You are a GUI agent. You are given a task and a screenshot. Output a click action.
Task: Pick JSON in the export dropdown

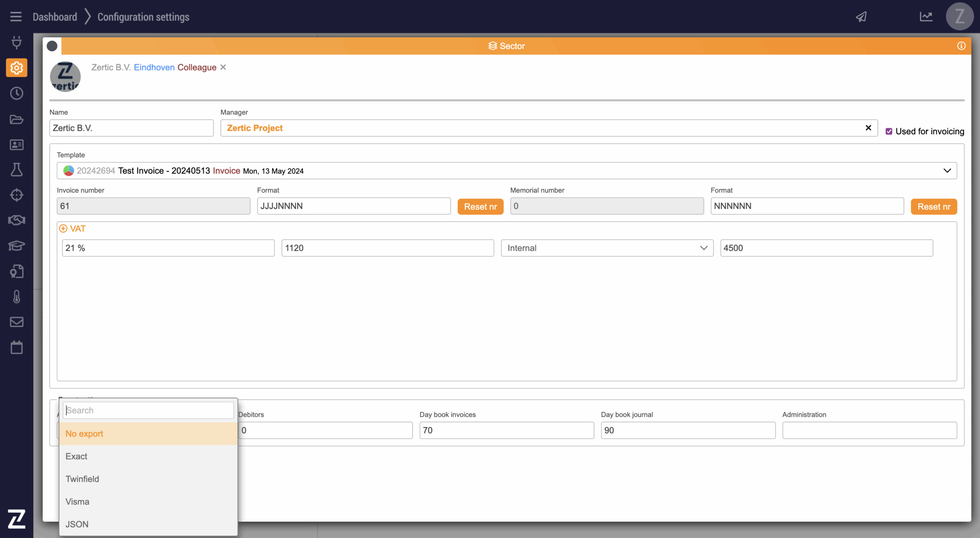[x=77, y=524]
